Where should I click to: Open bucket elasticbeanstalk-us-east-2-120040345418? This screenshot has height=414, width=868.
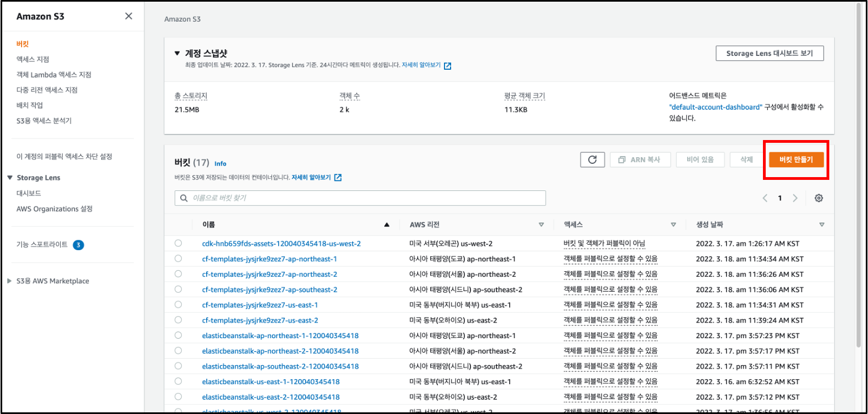pos(271,397)
